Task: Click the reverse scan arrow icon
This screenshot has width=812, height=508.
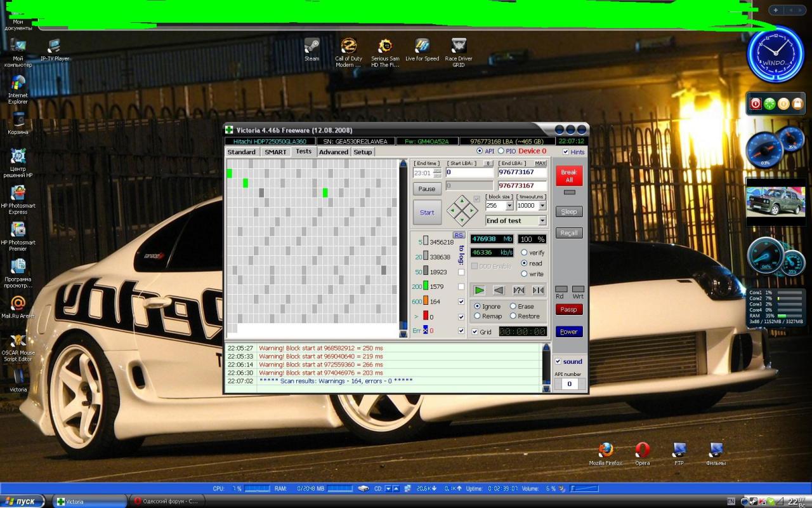Action: pyautogui.click(x=499, y=290)
